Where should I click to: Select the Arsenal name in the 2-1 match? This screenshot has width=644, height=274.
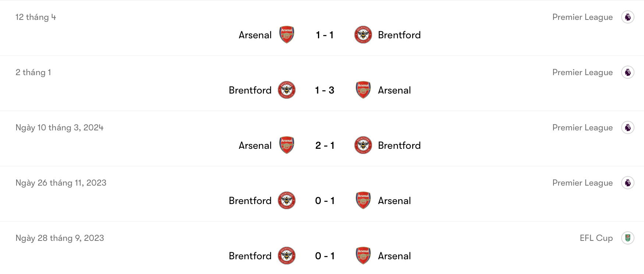255,145
